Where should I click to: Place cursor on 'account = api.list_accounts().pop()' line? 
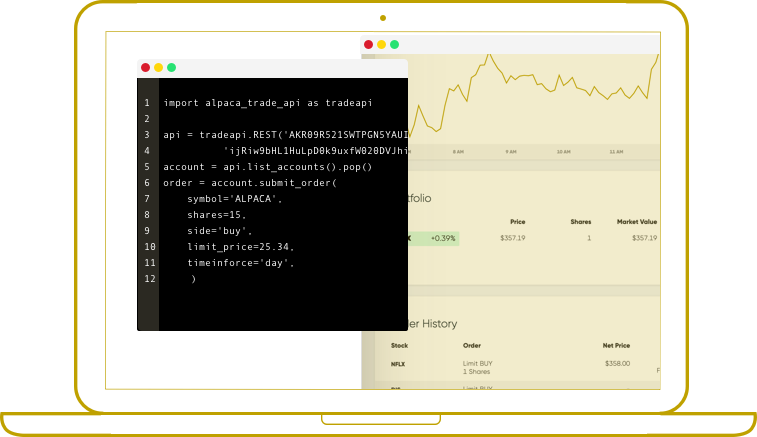[x=268, y=167]
